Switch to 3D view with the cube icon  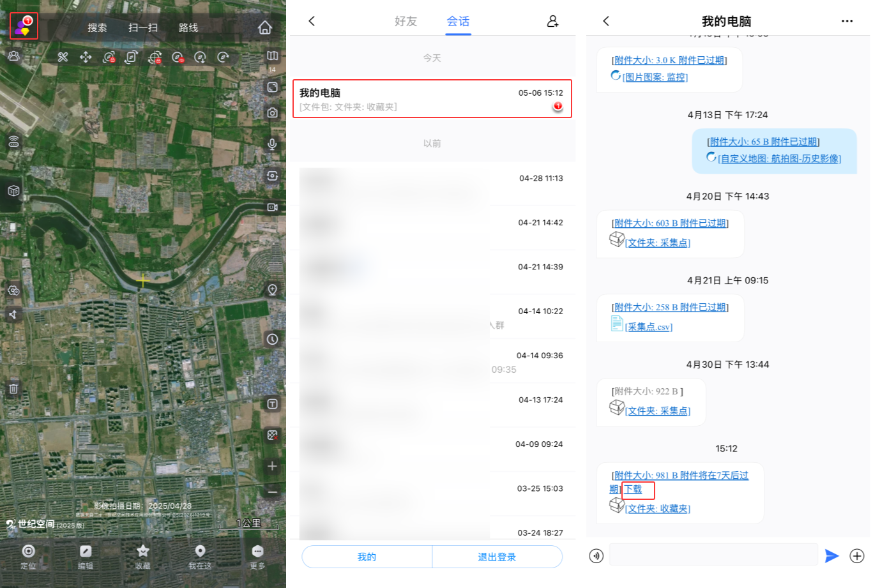(x=13, y=191)
